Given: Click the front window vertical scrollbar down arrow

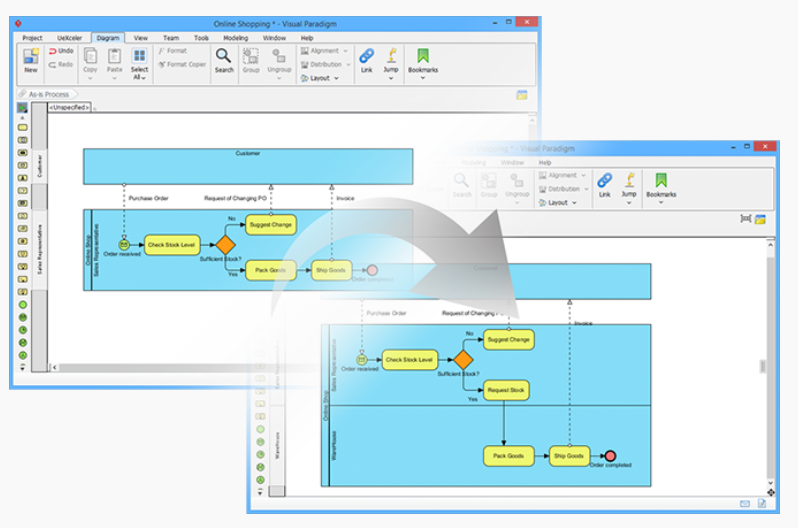Looking at the screenshot, I should click(x=771, y=483).
